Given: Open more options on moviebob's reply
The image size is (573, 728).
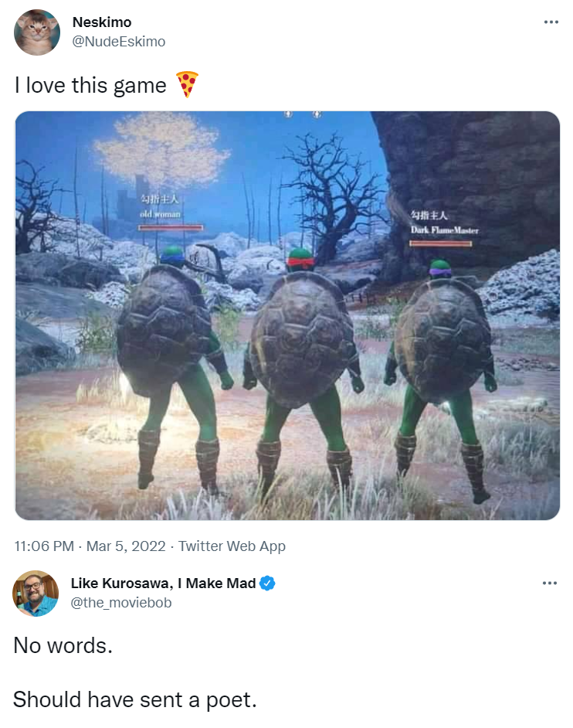Looking at the screenshot, I should tap(549, 583).
